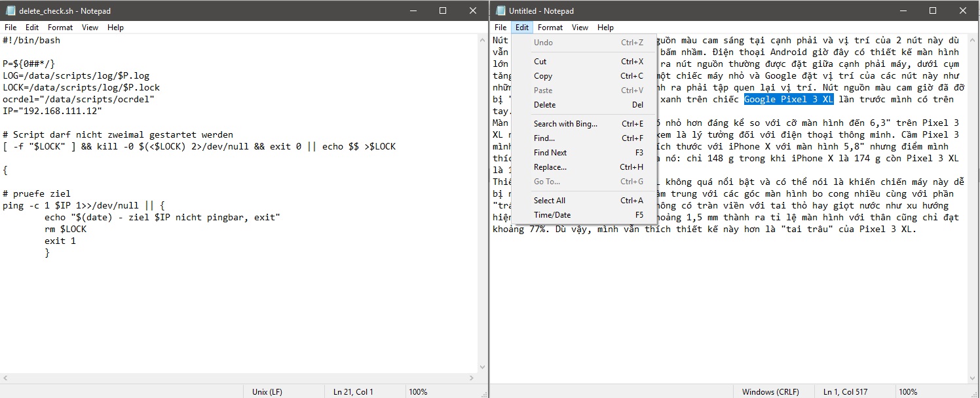Choose Cut from the Edit menu
The width and height of the screenshot is (980, 398).
(584, 62)
